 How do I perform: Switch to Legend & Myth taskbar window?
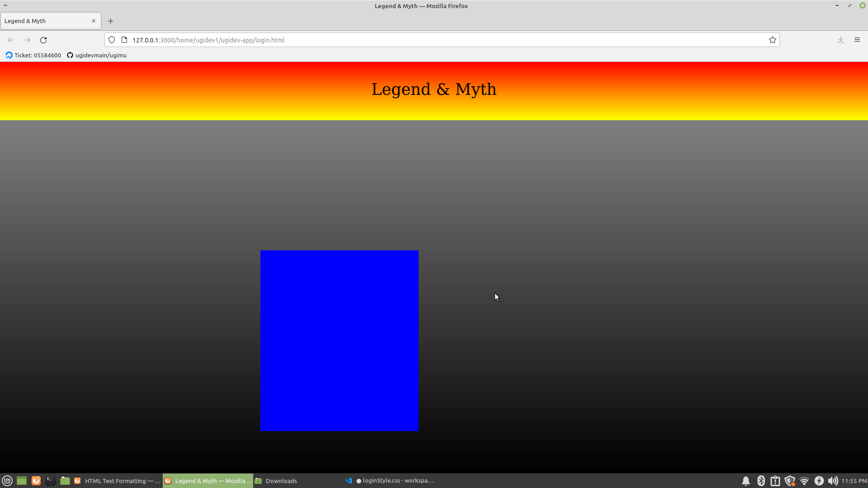coord(208,481)
